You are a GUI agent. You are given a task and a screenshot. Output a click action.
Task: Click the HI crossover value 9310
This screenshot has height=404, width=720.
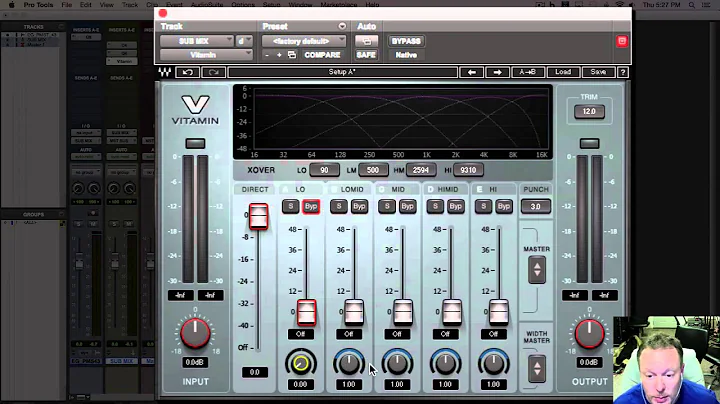point(468,170)
